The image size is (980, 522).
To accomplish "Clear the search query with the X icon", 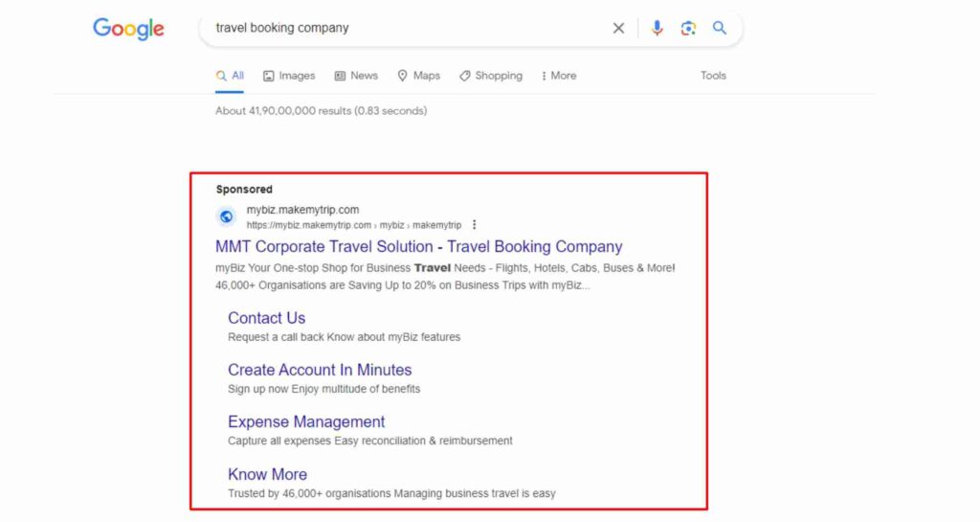I will point(618,28).
